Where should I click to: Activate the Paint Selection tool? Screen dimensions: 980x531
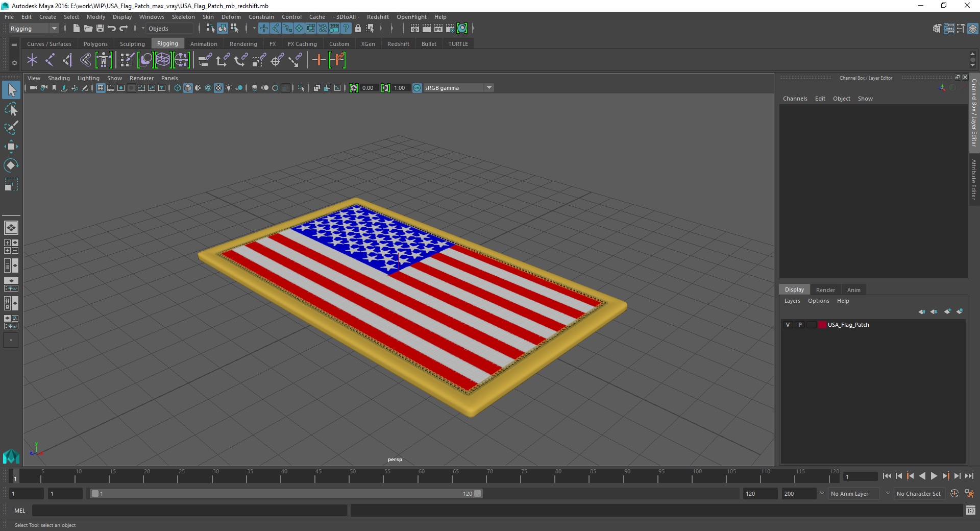[11, 128]
